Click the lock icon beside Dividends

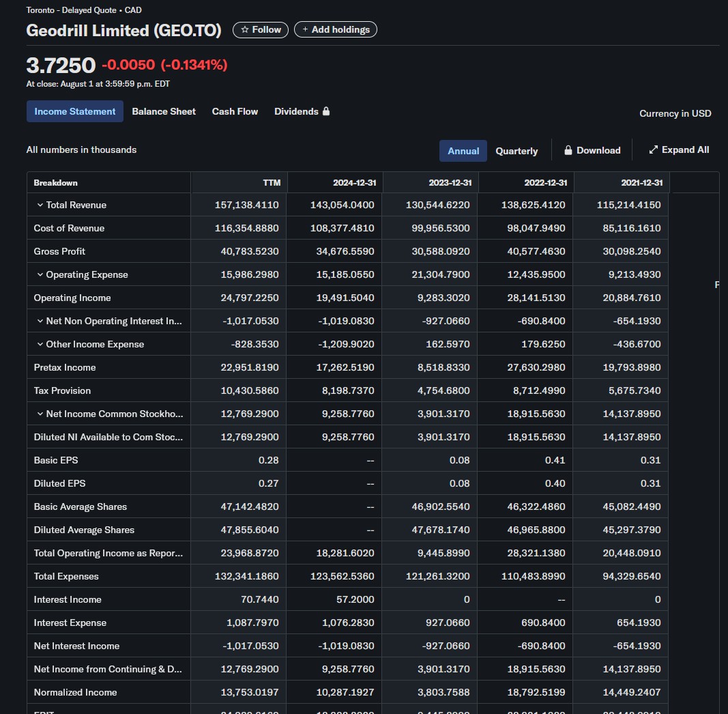click(326, 111)
